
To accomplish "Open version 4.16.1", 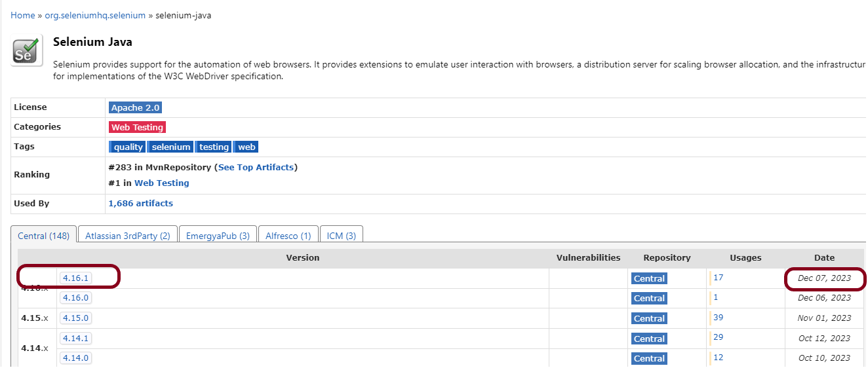I will pyautogui.click(x=75, y=278).
